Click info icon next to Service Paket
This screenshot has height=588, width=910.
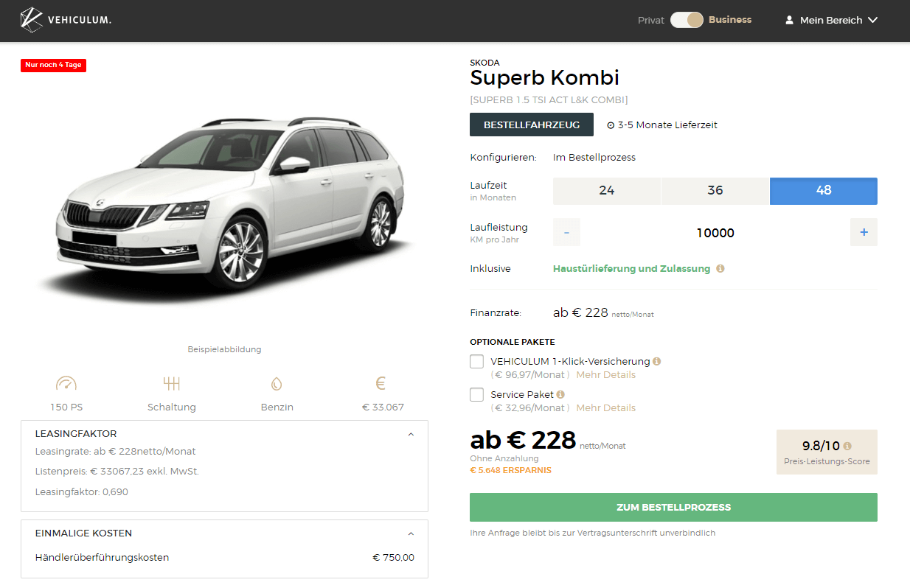coord(560,394)
